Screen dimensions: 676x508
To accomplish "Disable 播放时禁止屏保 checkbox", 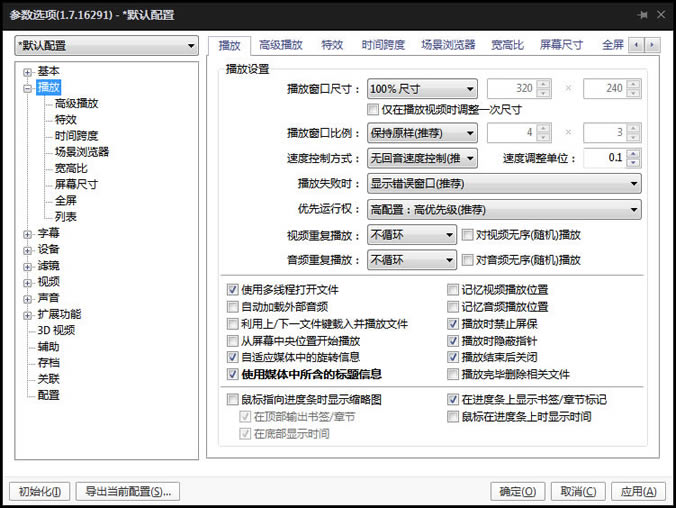I will (x=453, y=324).
